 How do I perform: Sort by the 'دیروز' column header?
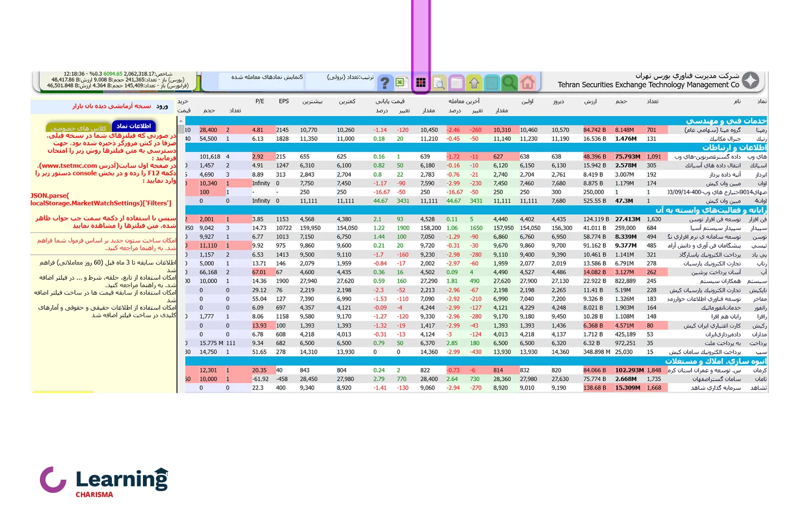coord(558,101)
